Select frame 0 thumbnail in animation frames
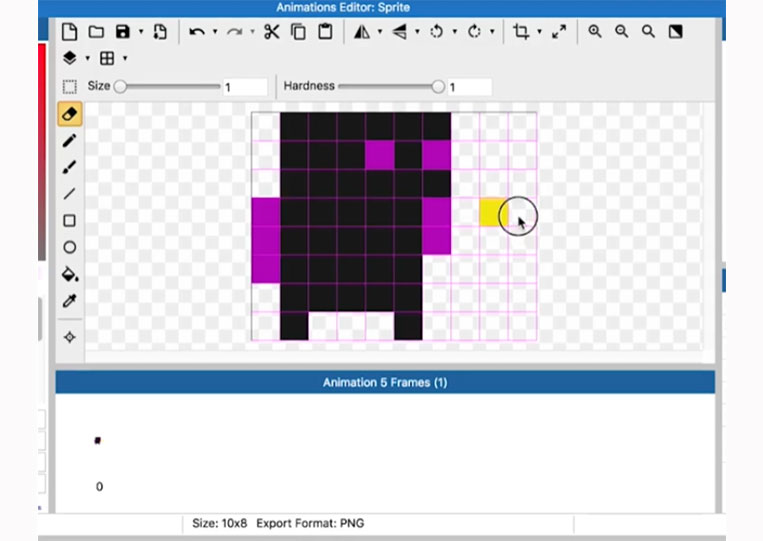Viewport: 763px width, 541px height. tap(97, 441)
